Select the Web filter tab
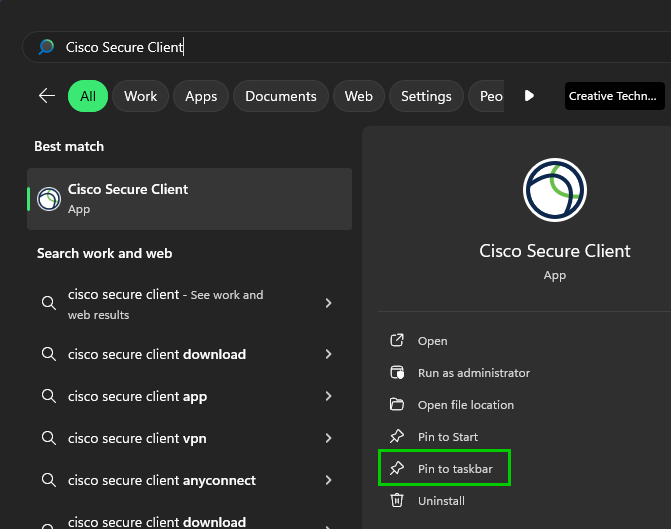Screen dimensions: 671x529 point(358,96)
